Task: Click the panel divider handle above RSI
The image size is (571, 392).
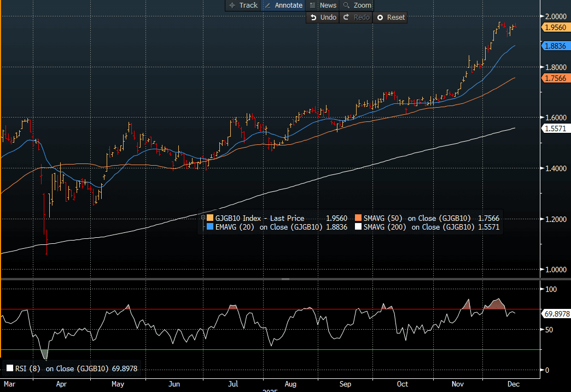Action: point(285,279)
